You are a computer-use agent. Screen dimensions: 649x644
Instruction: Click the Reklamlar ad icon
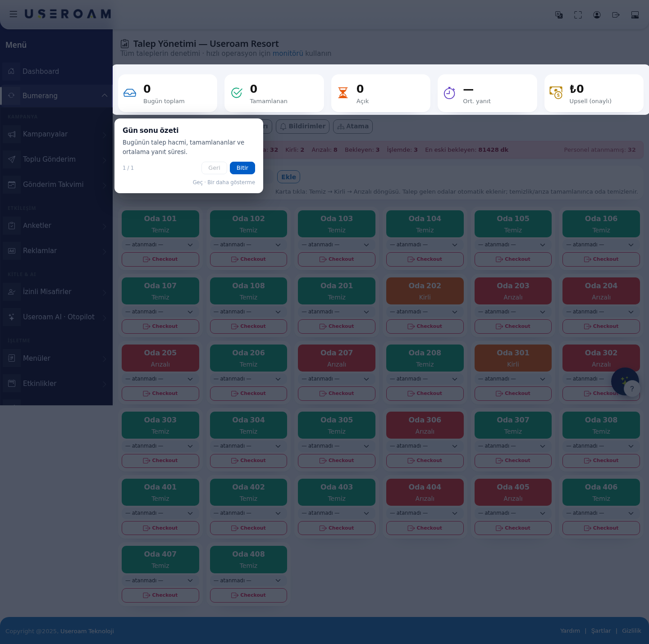pos(12,251)
